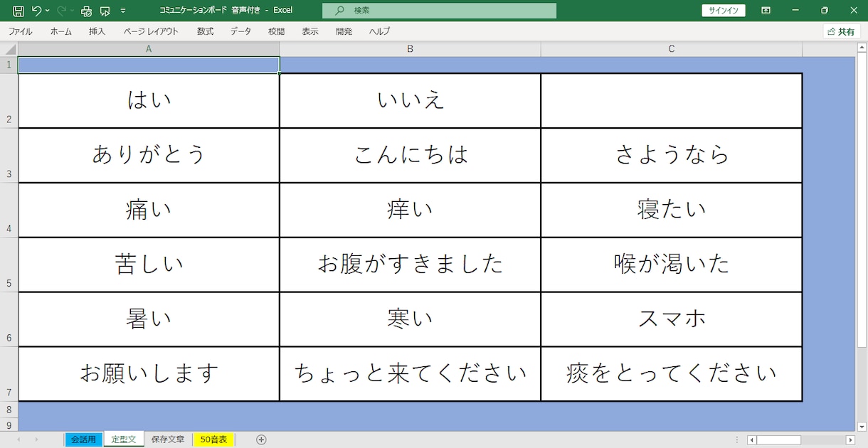
Task: Click the いいえ cell
Action: 411,100
